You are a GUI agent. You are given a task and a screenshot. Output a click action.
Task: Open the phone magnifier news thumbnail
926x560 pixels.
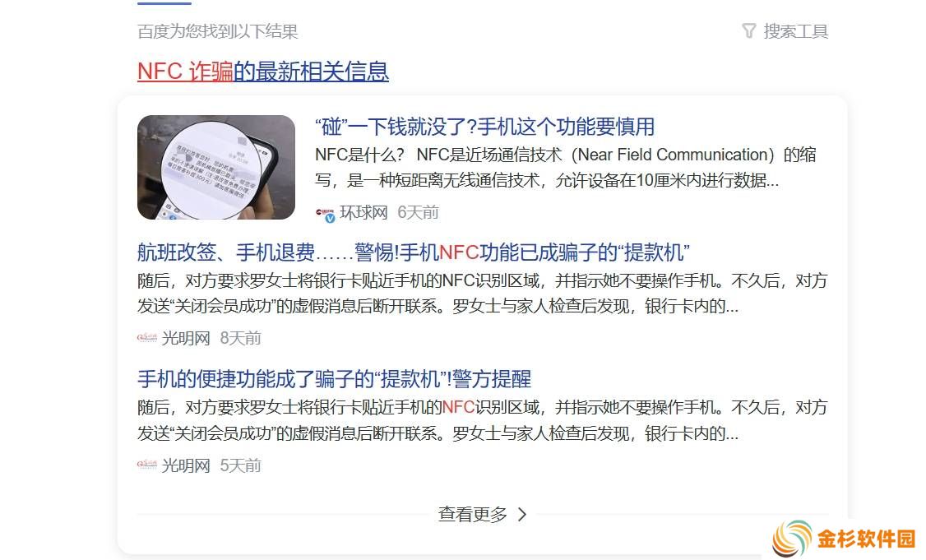coord(216,167)
